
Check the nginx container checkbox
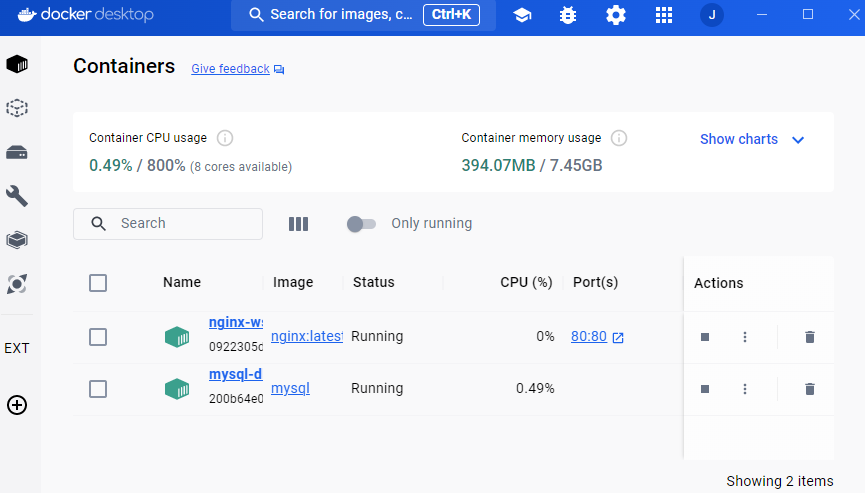(x=98, y=337)
